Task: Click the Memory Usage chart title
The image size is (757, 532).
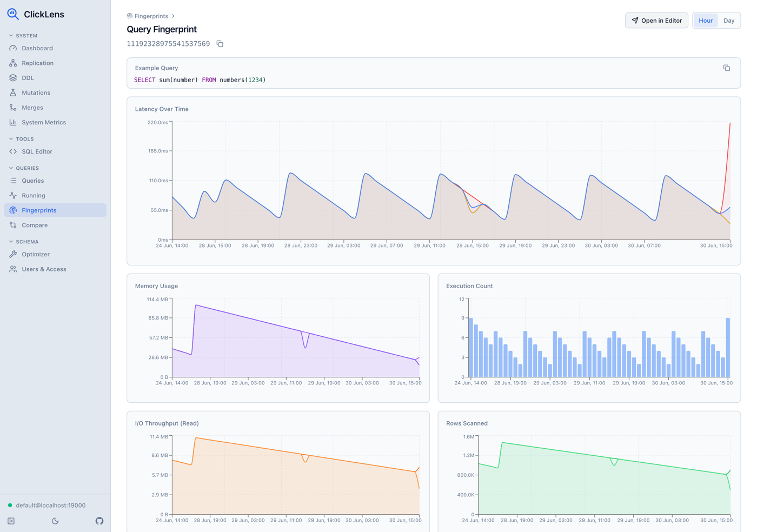Action: tap(156, 286)
